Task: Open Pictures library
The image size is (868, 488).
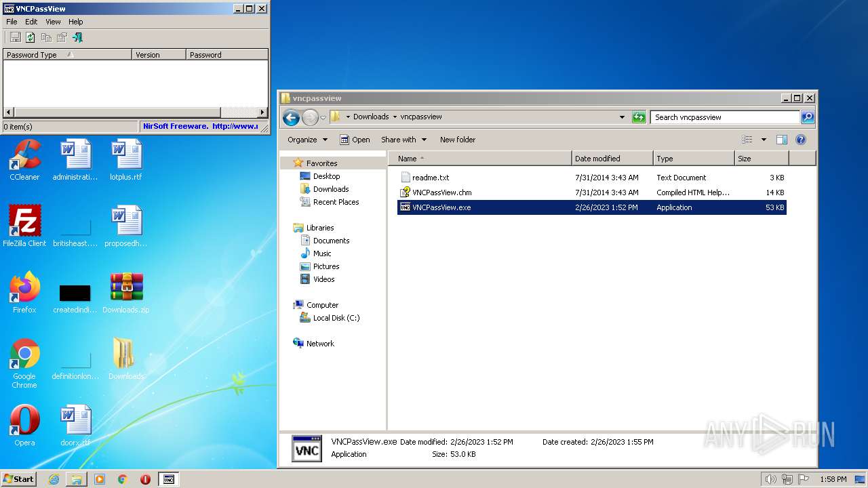Action: [326, 266]
